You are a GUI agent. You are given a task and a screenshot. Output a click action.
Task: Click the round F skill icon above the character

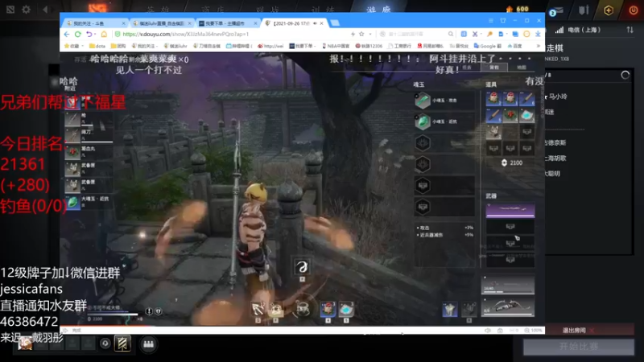pos(302,267)
